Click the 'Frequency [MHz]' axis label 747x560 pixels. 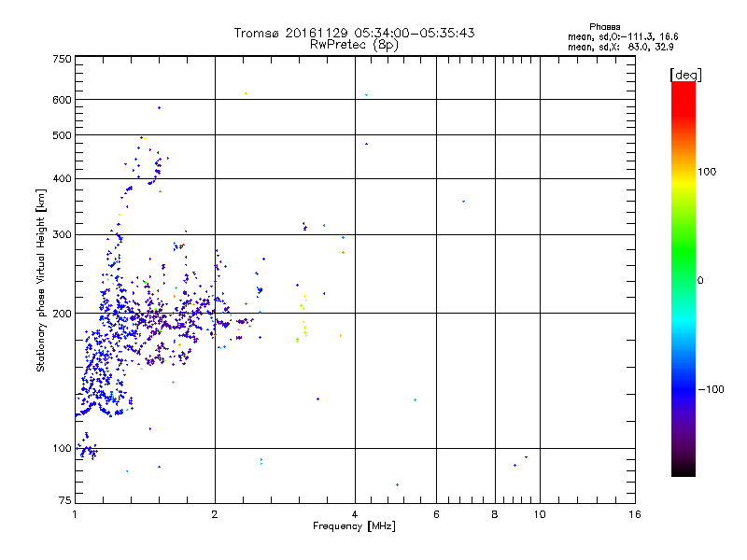click(x=354, y=526)
